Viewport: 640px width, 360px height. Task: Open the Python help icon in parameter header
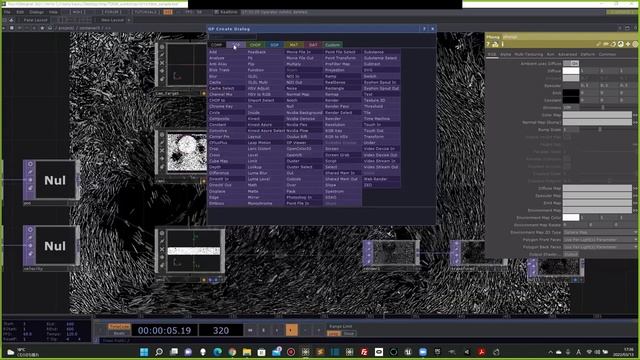[x=495, y=44]
